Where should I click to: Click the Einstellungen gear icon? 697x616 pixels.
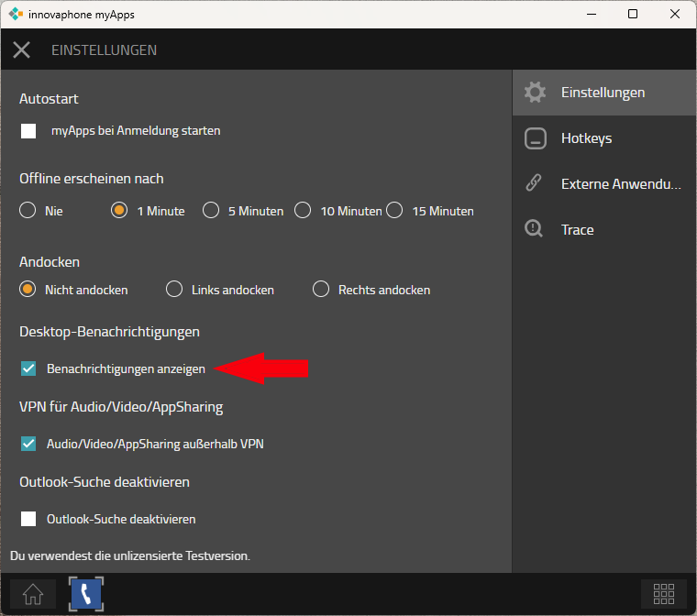tap(535, 93)
